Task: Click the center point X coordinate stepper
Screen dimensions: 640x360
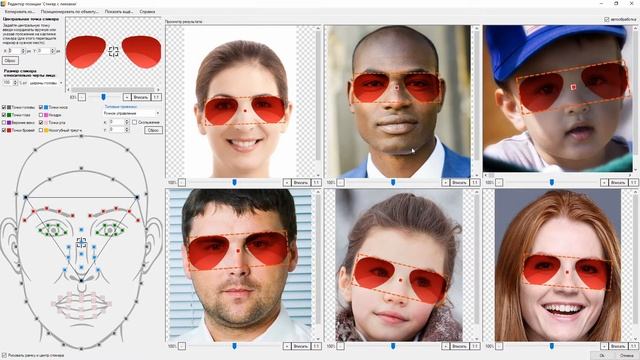Action: 23,51
